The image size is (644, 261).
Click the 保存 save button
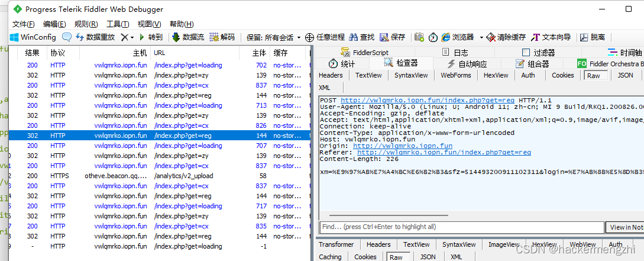click(393, 37)
